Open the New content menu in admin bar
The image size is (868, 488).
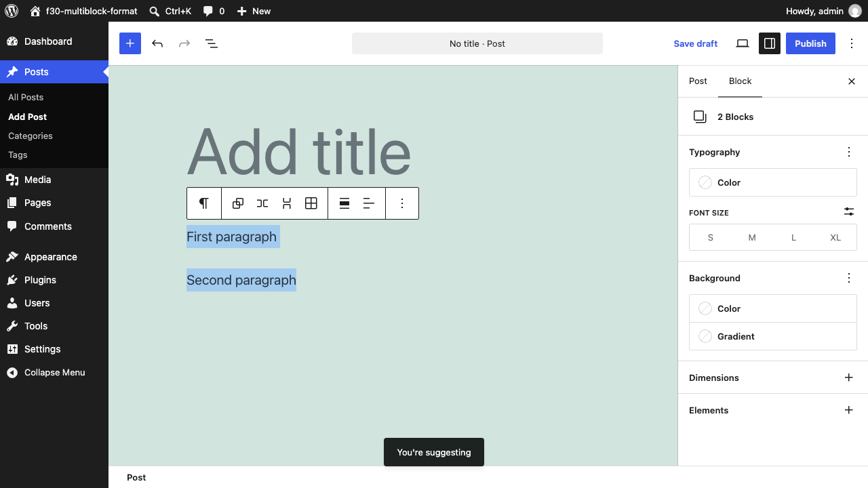[254, 11]
